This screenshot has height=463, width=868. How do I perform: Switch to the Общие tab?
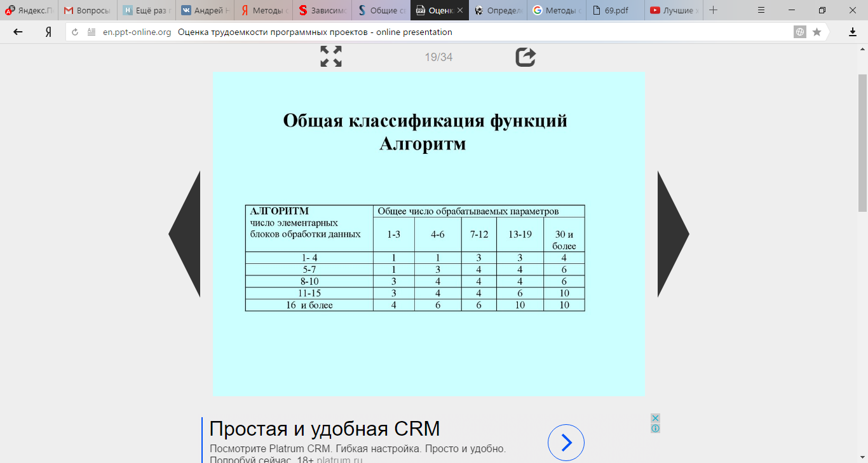381,10
